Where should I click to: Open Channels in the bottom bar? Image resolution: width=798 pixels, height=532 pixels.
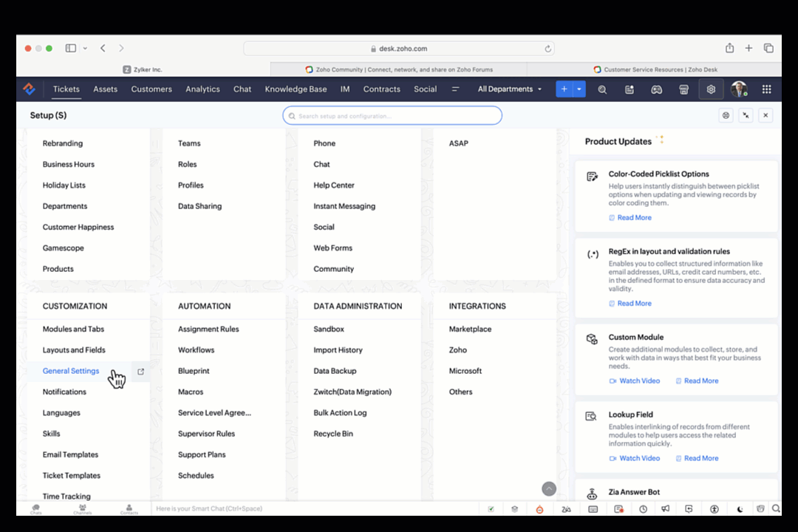tap(83, 508)
